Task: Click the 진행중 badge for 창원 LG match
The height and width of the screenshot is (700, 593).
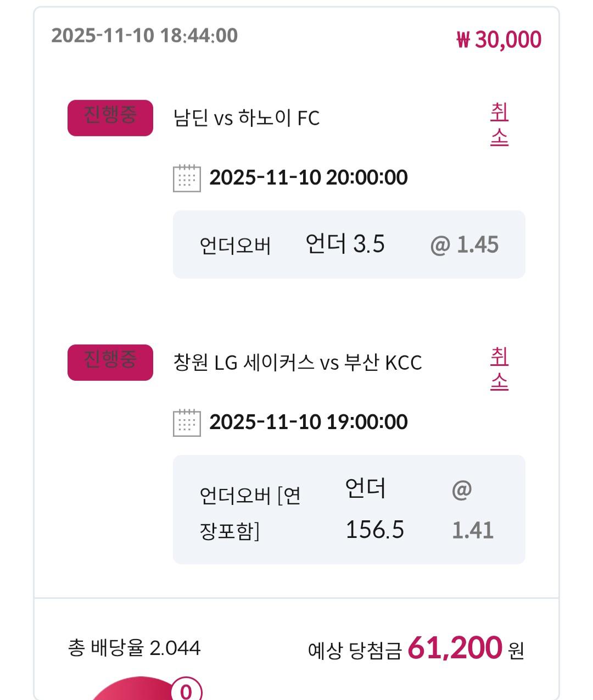Action: tap(110, 362)
